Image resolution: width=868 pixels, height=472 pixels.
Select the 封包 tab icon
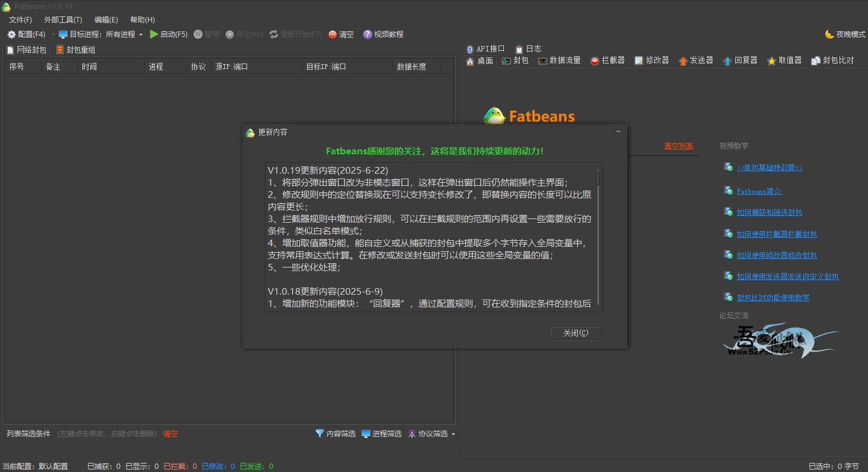click(506, 61)
